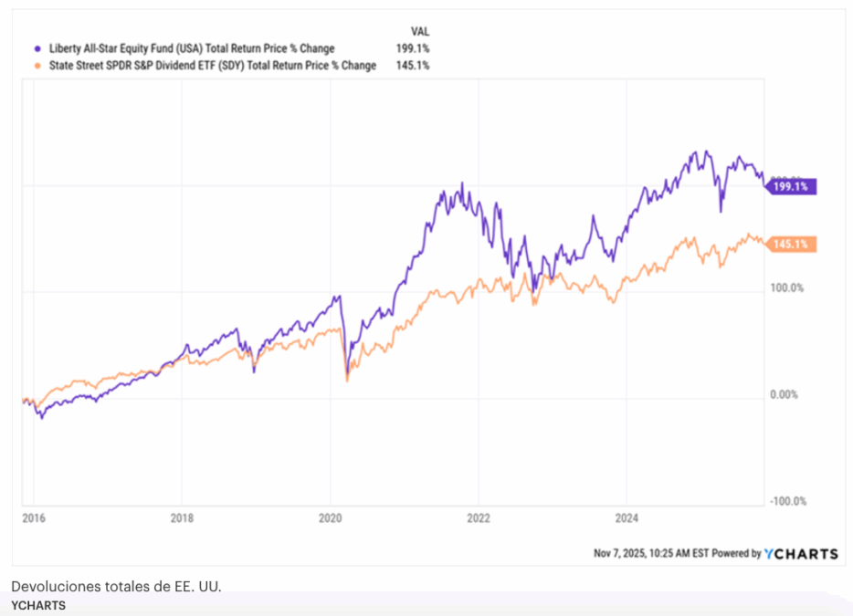Click the 2018 x-axis label
This screenshot has width=853, height=616.
(182, 518)
